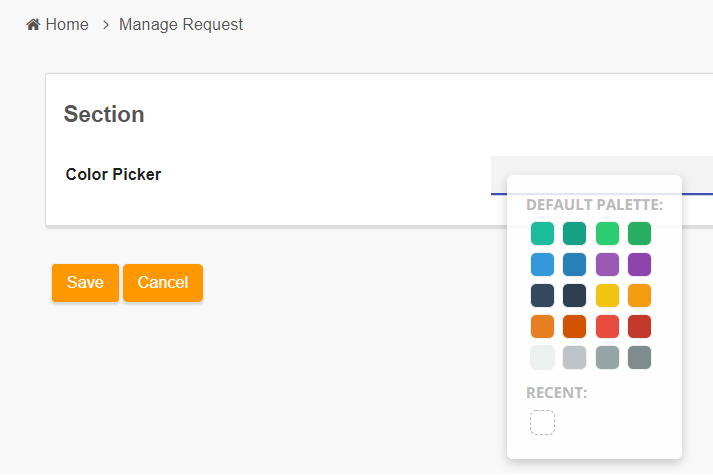This screenshot has width=713, height=475.
Task: Choose the yellow swatch
Action: (x=608, y=295)
